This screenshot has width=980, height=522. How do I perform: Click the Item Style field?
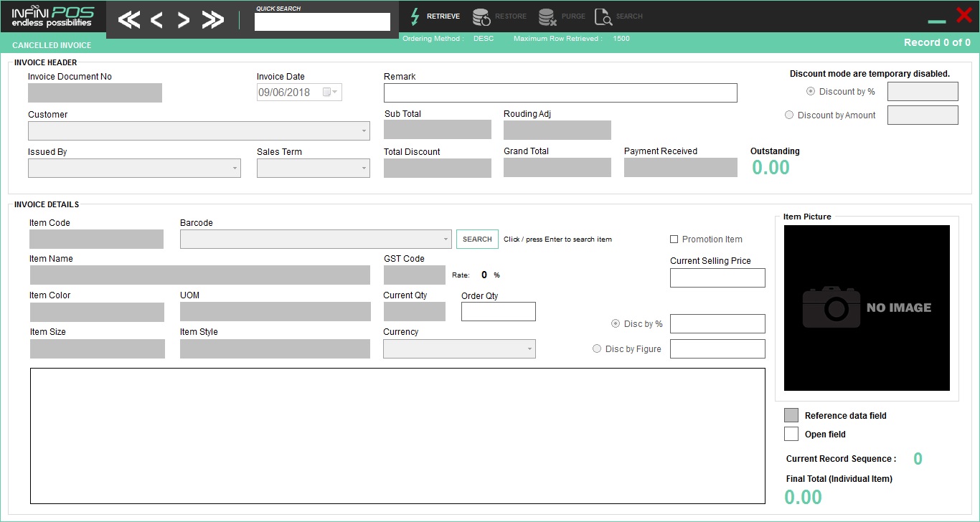[275, 348]
